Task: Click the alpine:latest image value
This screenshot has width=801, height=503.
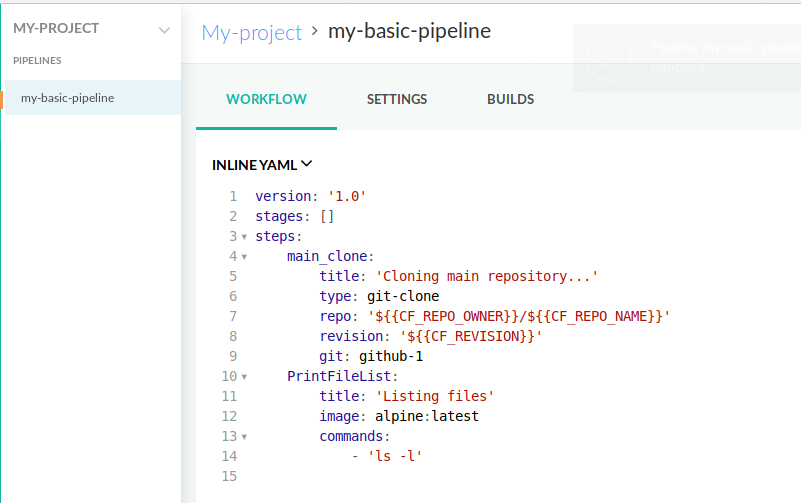Action: click(427, 416)
